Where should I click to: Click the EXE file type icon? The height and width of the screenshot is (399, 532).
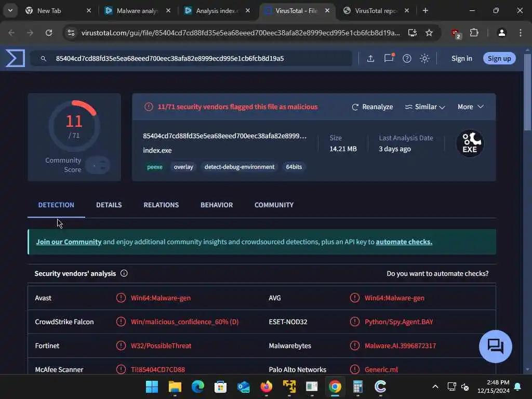470,143
